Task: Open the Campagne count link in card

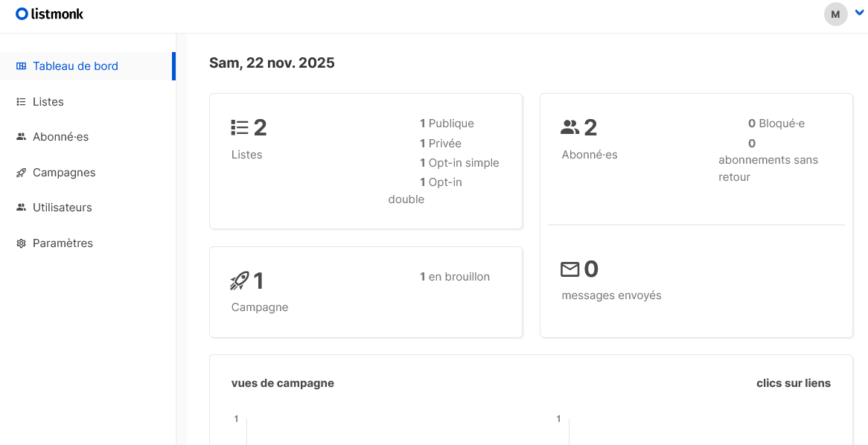Action: pos(258,281)
